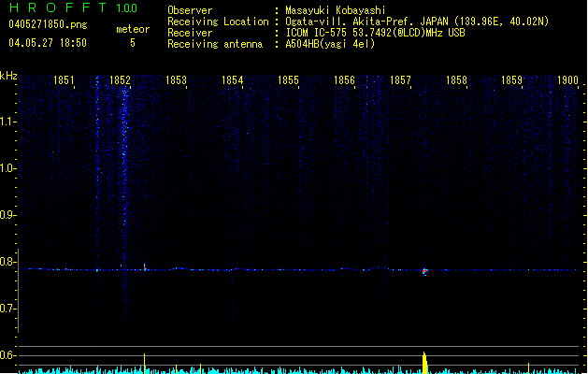Select the filename 0405271850.png
The image size is (588, 374).
pyautogui.click(x=48, y=24)
